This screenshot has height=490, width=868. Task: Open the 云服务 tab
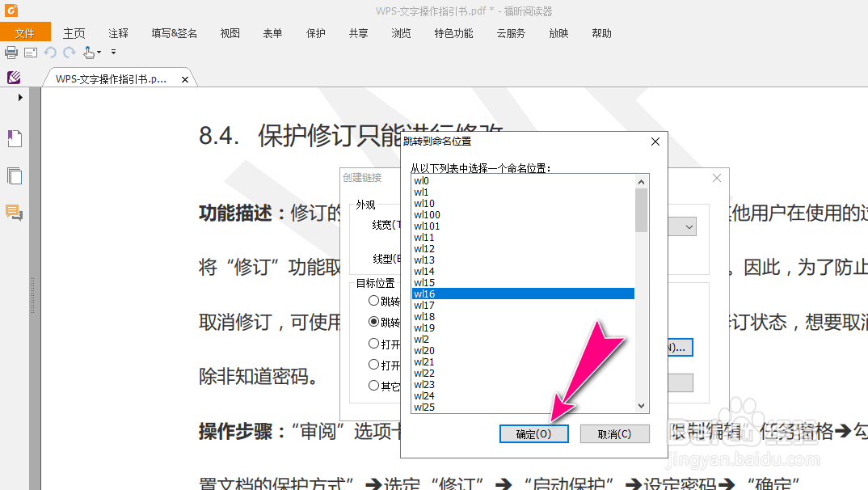click(511, 33)
